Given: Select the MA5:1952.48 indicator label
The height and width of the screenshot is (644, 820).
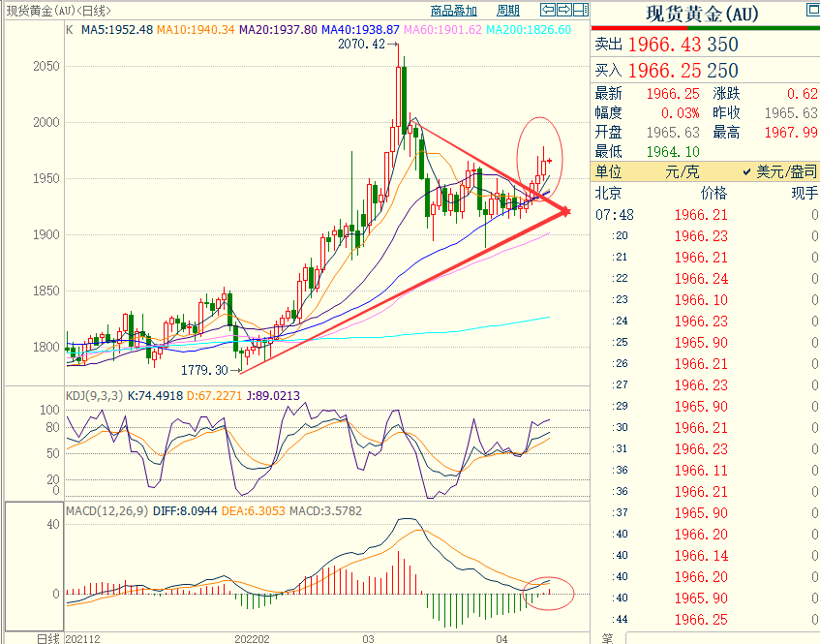Looking at the screenshot, I should click(116, 30).
